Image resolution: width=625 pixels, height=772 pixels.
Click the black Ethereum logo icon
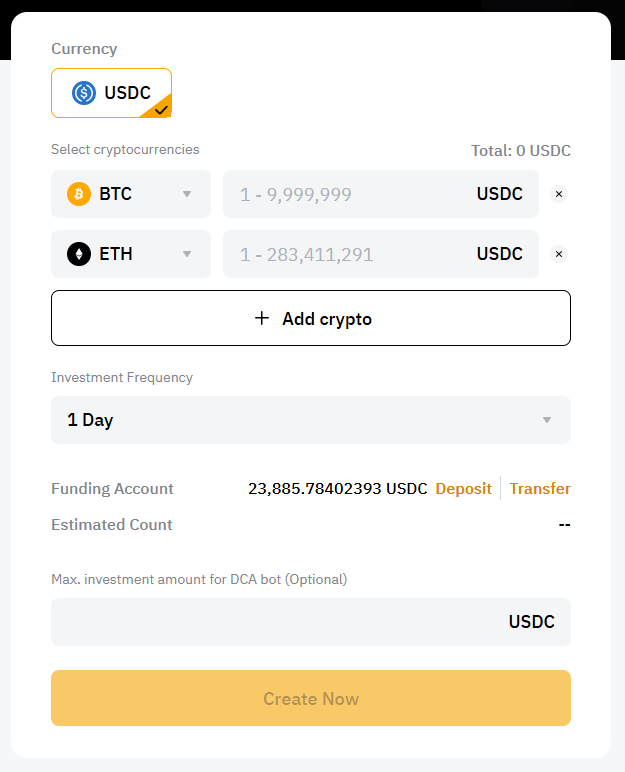pos(79,254)
